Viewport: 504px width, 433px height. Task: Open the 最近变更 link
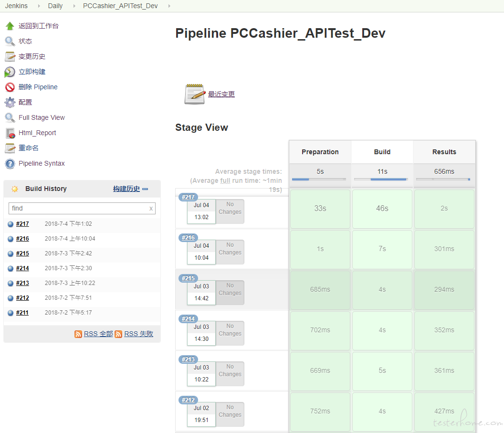tap(221, 94)
